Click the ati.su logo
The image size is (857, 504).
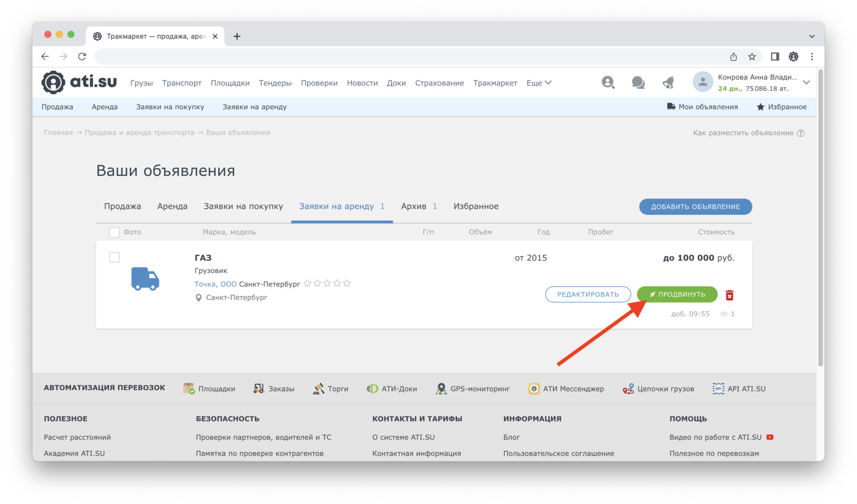[79, 82]
